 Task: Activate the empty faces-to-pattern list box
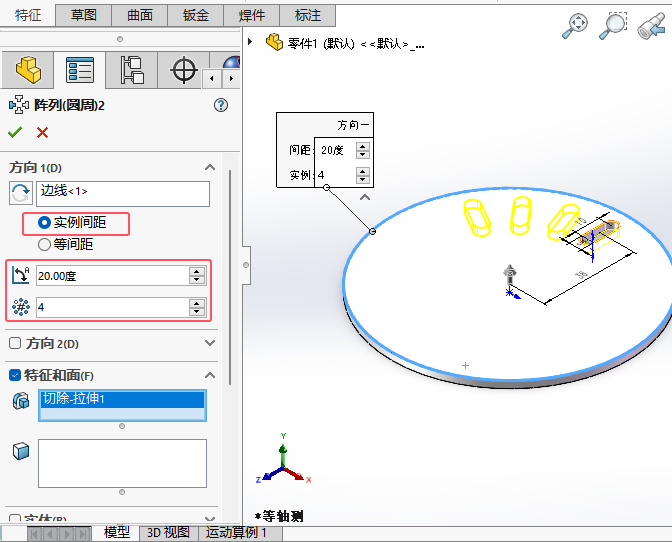coord(122,463)
